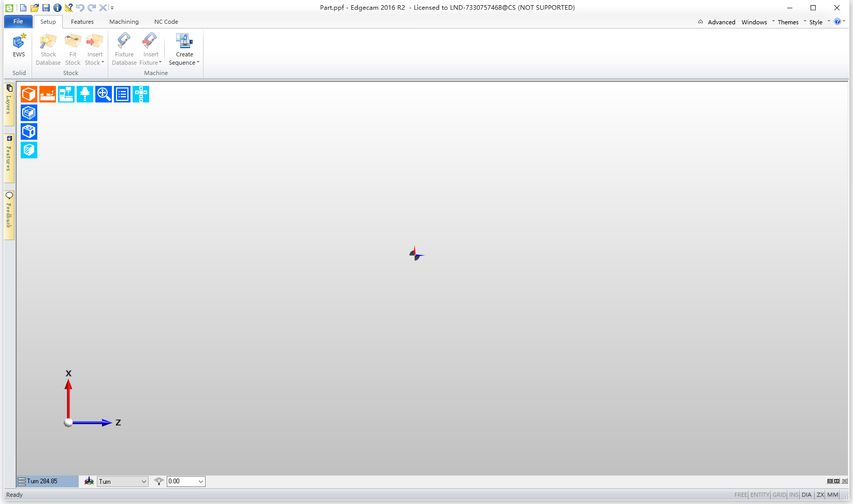Viewport: 853px width, 504px height.
Task: Click the origin marker in the viewport
Action: click(416, 254)
